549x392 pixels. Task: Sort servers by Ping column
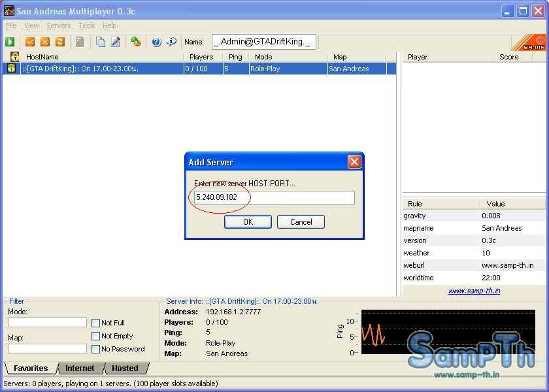pos(236,57)
